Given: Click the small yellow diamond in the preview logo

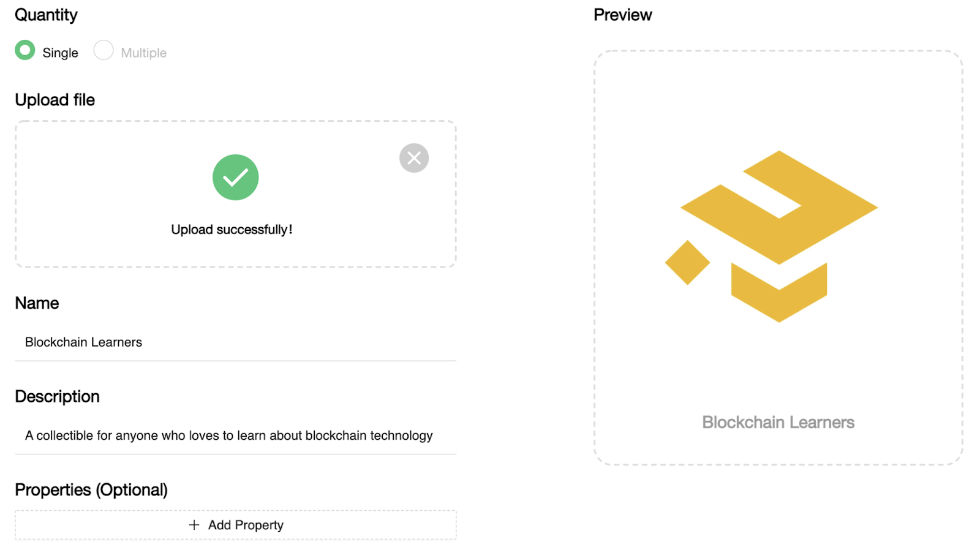Looking at the screenshot, I should coord(687,262).
